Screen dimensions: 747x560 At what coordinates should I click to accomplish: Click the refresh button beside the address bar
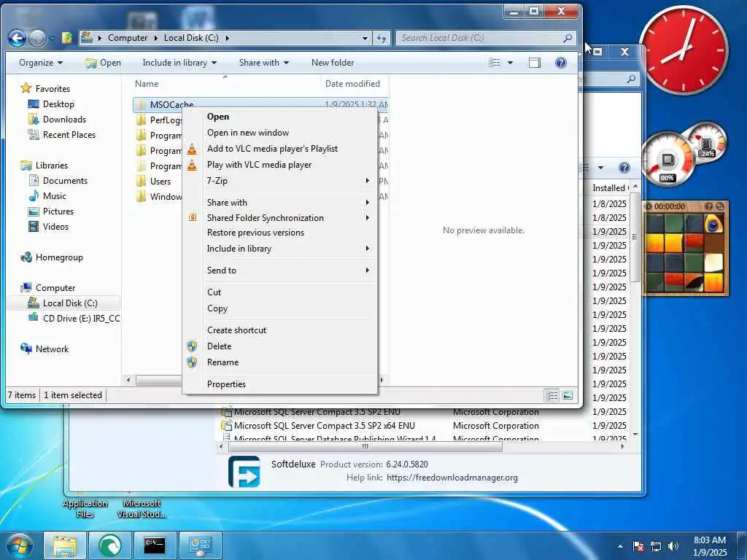[382, 38]
